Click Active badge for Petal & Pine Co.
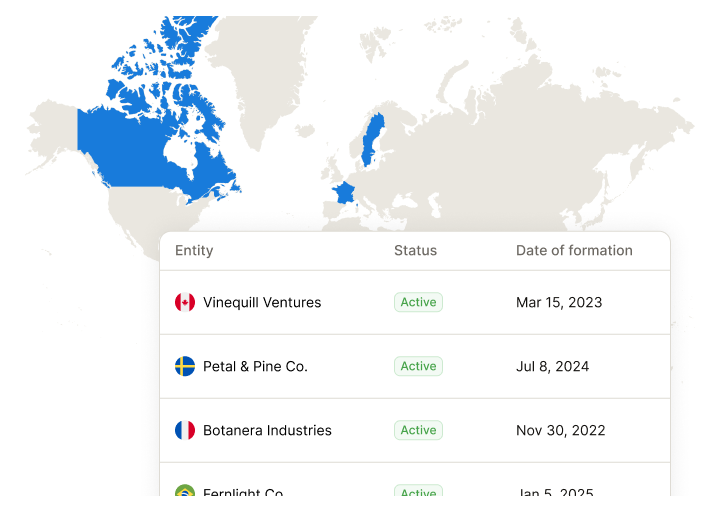Screen dimensions: 720x512 pyautogui.click(x=418, y=366)
